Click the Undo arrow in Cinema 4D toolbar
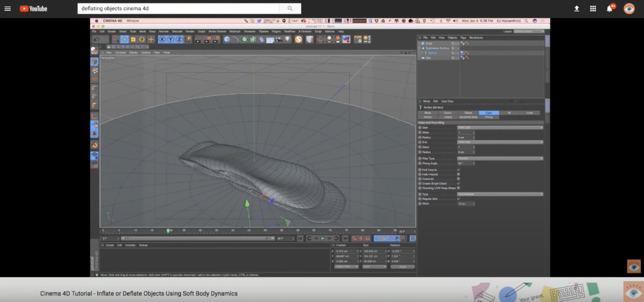This screenshot has width=644, height=302. 97,39
